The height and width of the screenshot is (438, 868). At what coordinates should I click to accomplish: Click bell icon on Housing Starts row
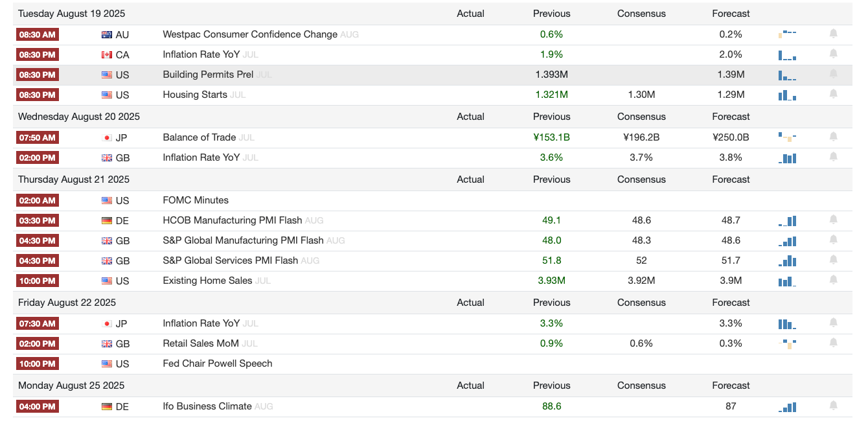tap(833, 94)
